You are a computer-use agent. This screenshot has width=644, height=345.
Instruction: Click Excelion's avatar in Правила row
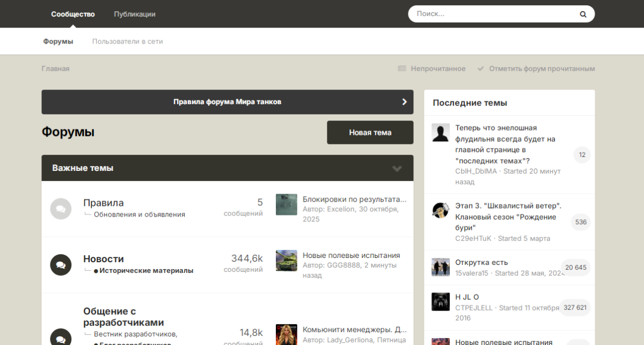tap(287, 205)
